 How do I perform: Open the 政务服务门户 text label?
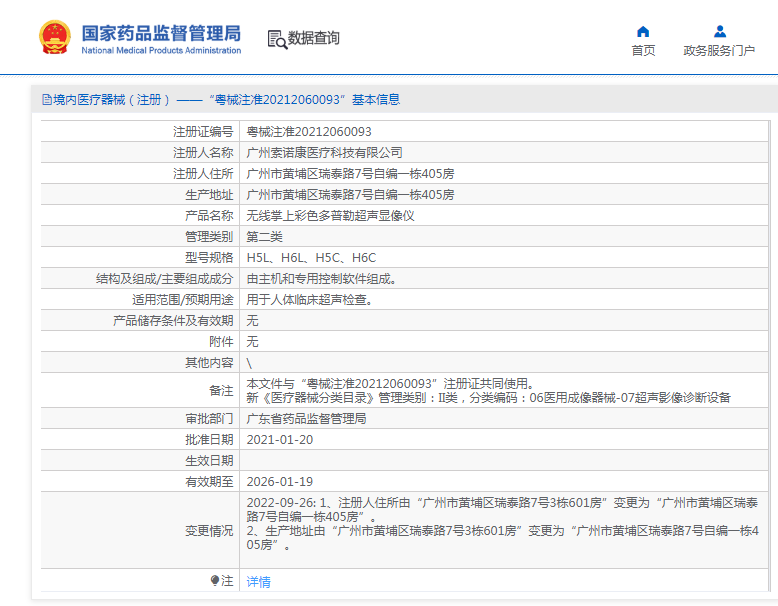pyautogui.click(x=719, y=51)
